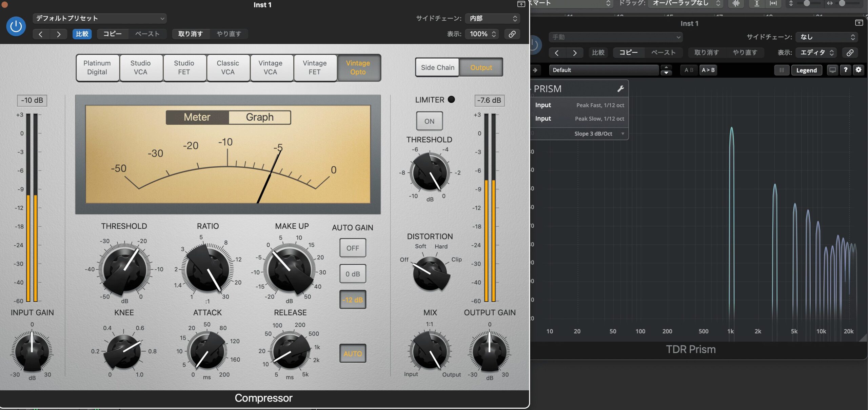Click the Compressor power bypass button
The width and height of the screenshot is (868, 410).
(x=16, y=26)
